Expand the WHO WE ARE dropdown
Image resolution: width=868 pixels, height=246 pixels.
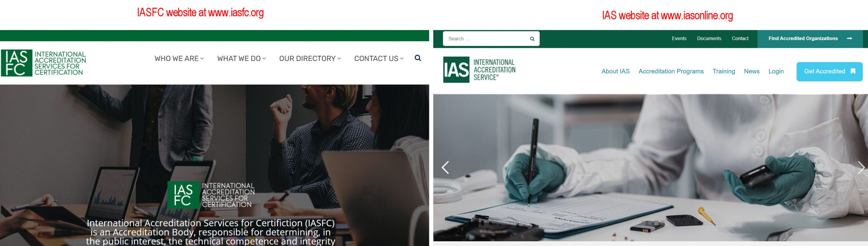pyautogui.click(x=179, y=58)
